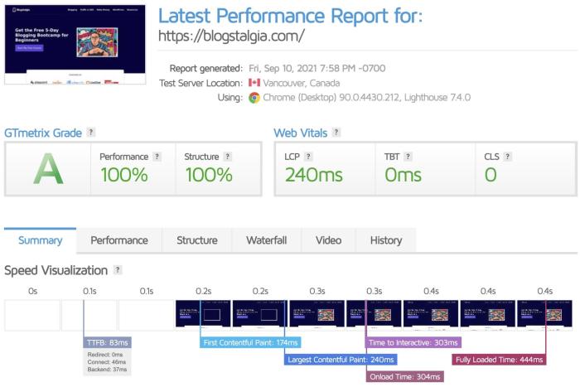Click the TTFB 83ms timeline marker
The image size is (580, 392).
point(107,342)
